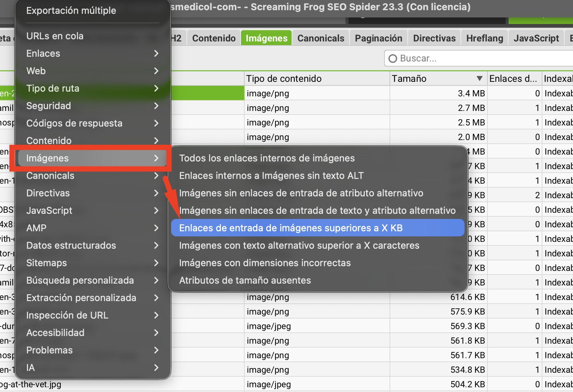
Task: Expand the Códigos de respuesta submenu arrow
Action: pyautogui.click(x=156, y=123)
